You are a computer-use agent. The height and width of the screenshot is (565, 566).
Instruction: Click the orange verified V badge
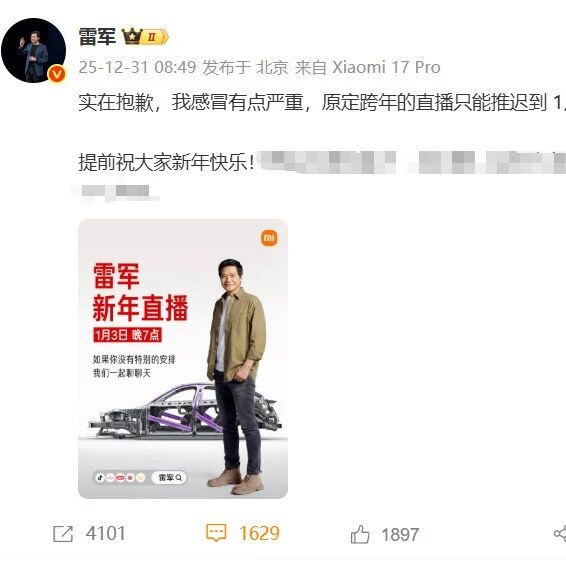(57, 74)
